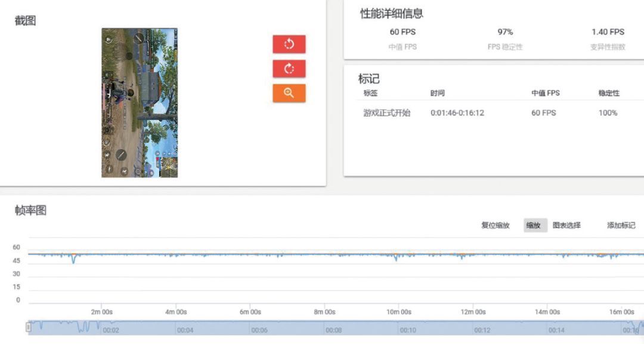Screen dimensions: 644x344
Task: Click the timeline overview at the 00:12 mark
Action: [x=482, y=330]
